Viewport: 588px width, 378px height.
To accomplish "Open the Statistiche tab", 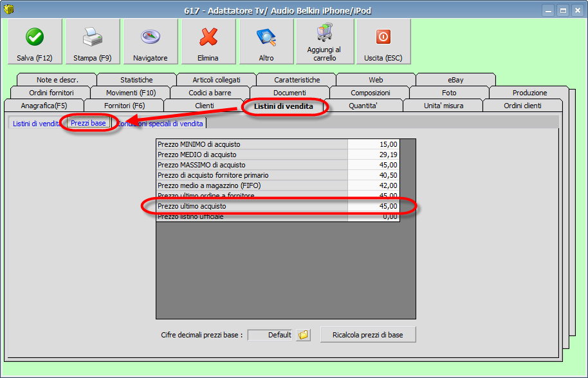I will [136, 80].
